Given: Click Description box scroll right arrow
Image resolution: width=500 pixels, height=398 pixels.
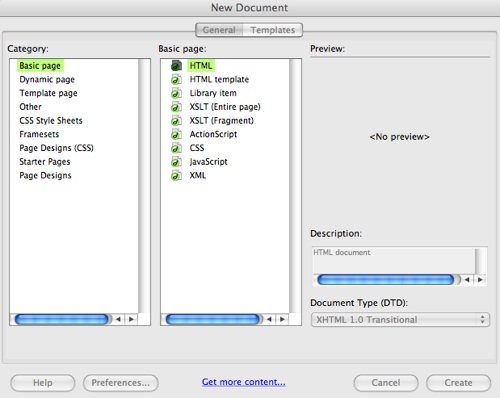Looking at the screenshot, I should pos(480,280).
